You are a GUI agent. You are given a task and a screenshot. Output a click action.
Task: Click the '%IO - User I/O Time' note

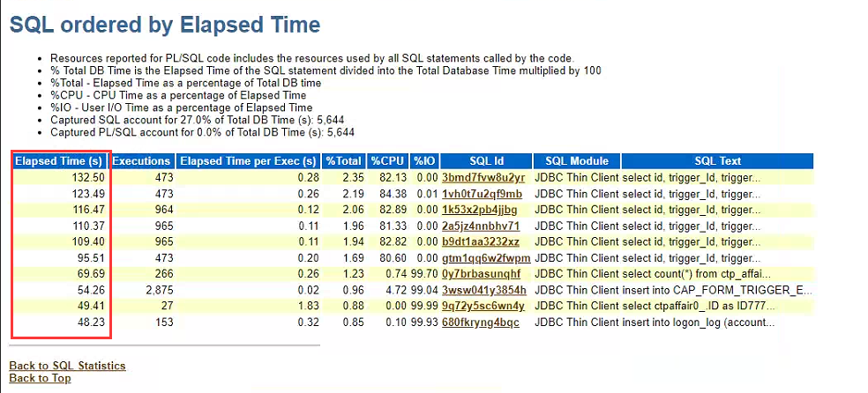(182, 108)
